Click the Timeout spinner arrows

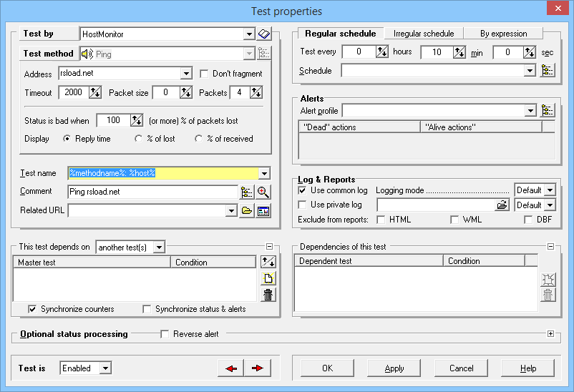94,92
